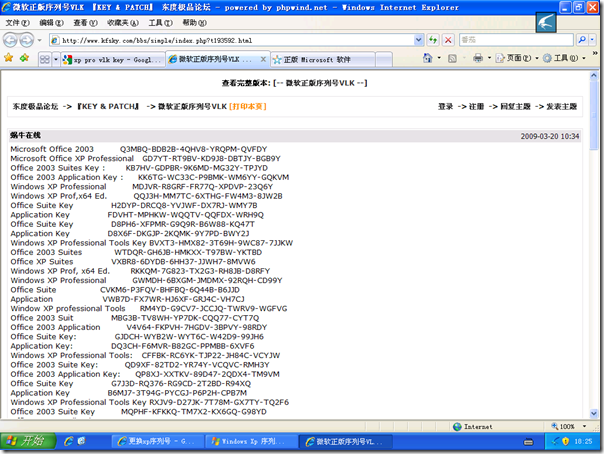604x454 pixels.
Task: Click the 微软正版序列号VLK full version link
Action: tap(320, 83)
